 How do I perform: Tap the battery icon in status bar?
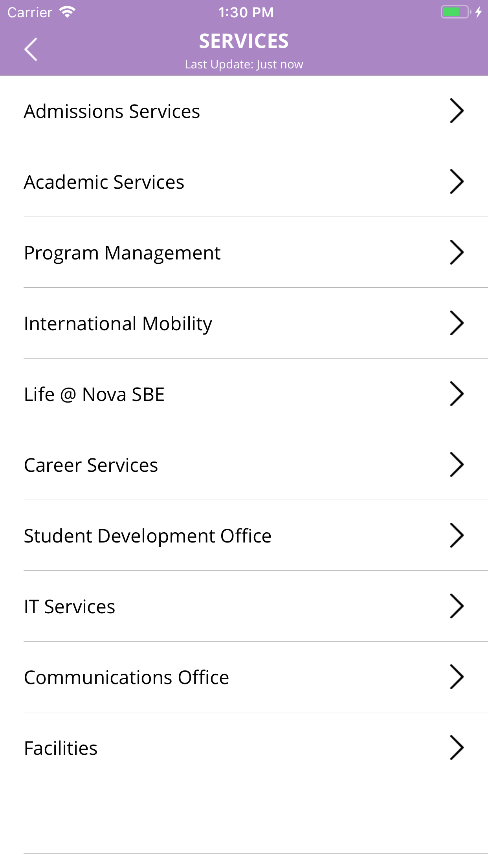click(x=455, y=12)
